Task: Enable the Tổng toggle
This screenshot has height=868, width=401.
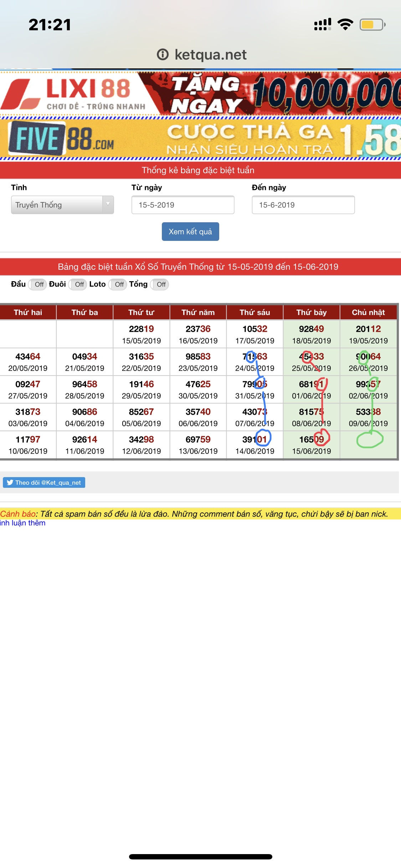Action: (160, 284)
